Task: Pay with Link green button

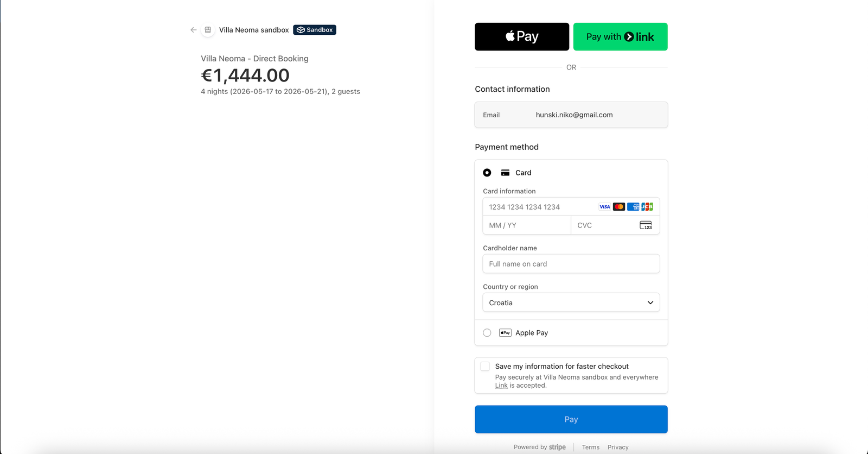Action: (x=620, y=37)
